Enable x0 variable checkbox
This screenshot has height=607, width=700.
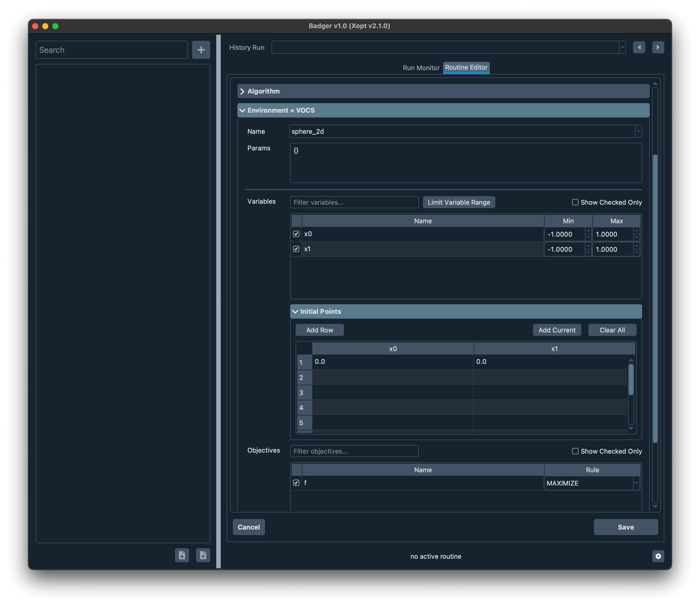(x=296, y=234)
